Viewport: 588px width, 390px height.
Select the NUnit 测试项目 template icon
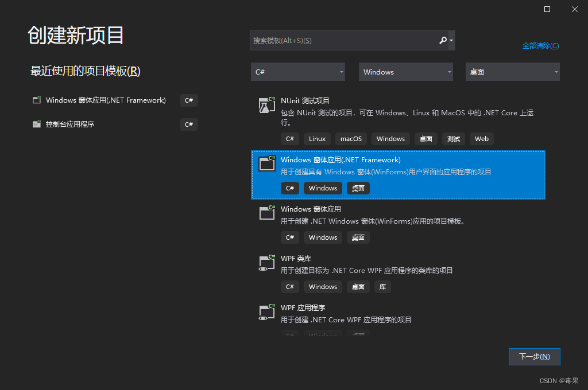[266, 106]
